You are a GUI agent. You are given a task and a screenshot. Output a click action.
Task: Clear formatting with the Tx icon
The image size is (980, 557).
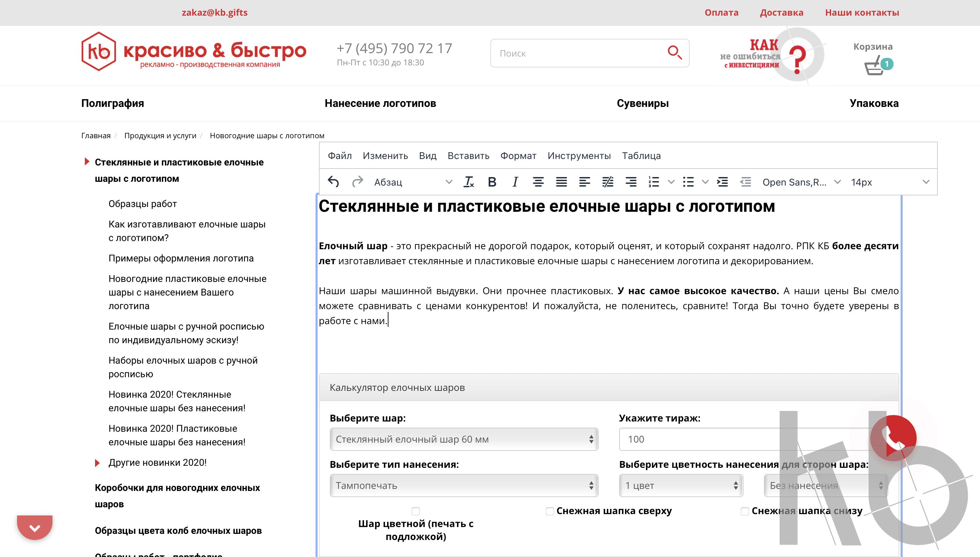(469, 182)
